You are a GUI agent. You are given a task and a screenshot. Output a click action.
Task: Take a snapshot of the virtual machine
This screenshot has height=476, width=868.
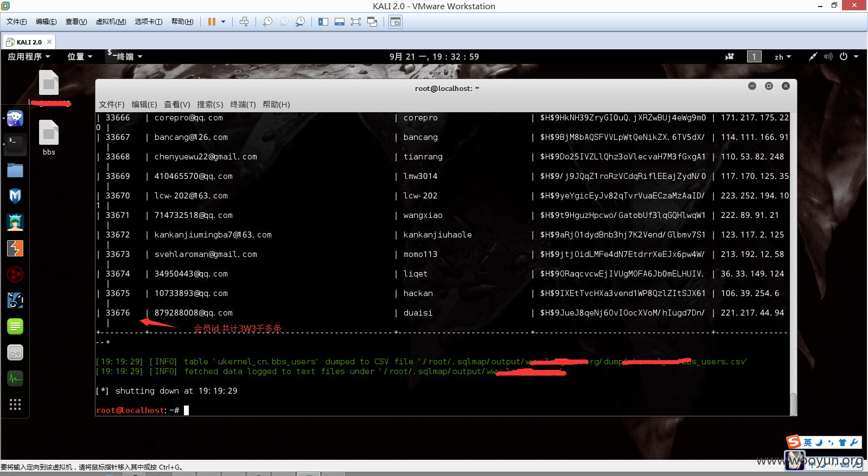(267, 22)
